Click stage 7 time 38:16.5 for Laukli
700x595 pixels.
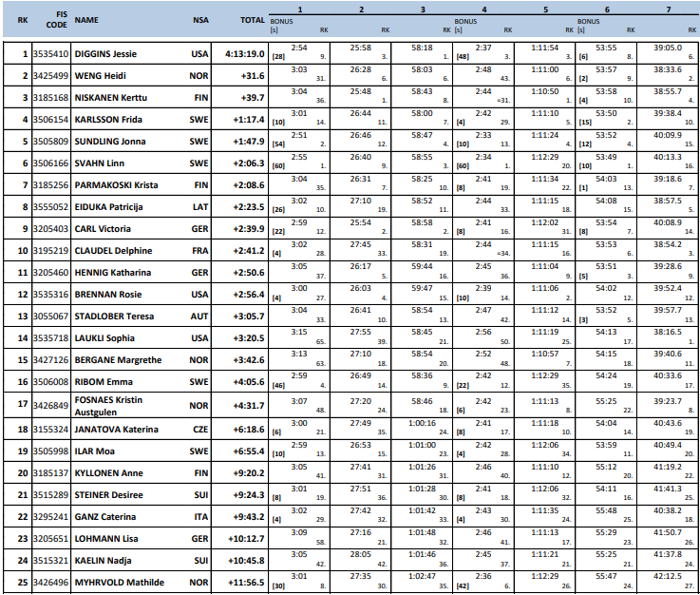[x=668, y=332]
